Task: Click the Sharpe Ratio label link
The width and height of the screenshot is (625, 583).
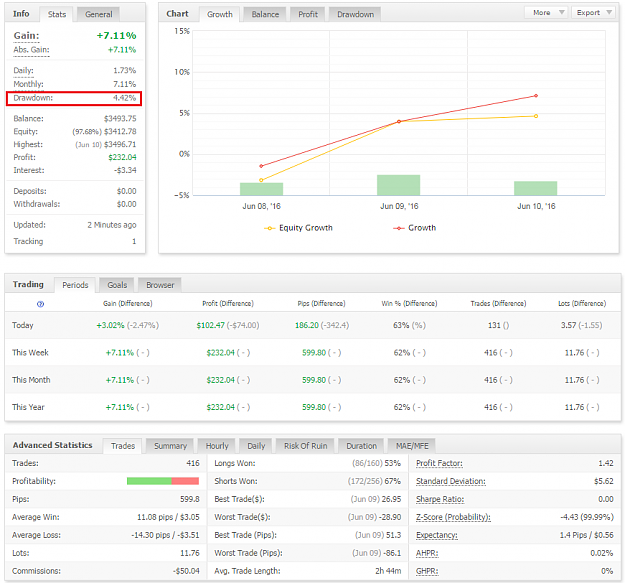Action: pos(440,499)
